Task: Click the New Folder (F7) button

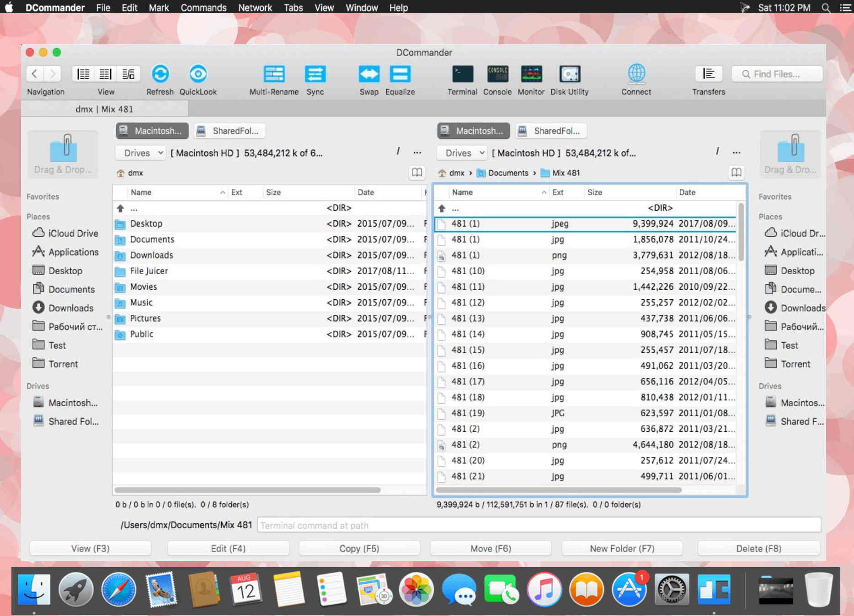Action: 622,548
